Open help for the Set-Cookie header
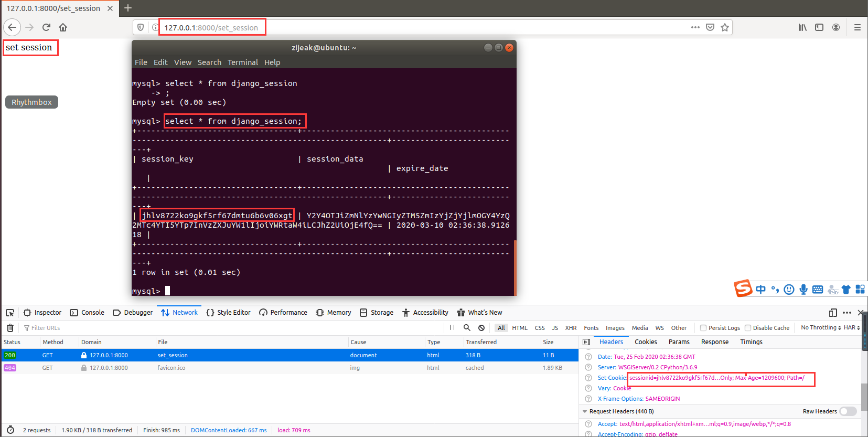The width and height of the screenshot is (868, 437). (588, 378)
